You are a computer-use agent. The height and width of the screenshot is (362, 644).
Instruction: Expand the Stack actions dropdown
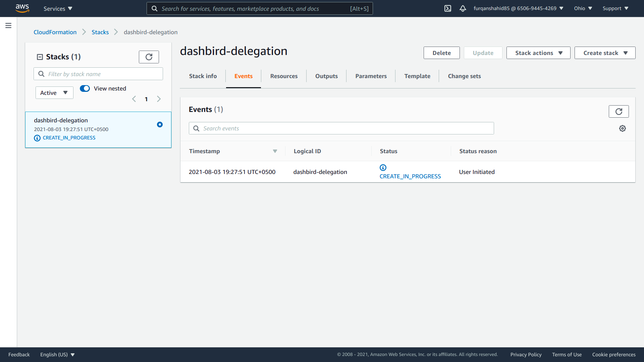pyautogui.click(x=538, y=53)
